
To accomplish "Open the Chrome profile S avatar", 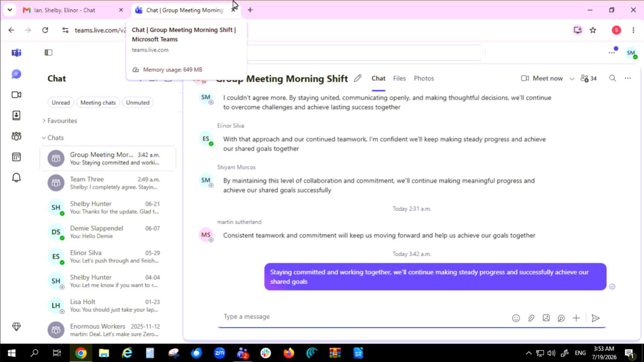I will (616, 30).
